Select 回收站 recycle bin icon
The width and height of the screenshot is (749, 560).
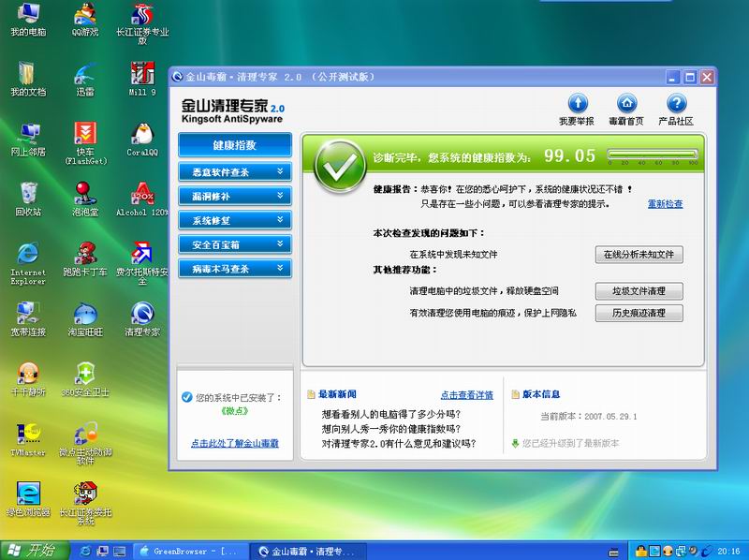pos(28,199)
